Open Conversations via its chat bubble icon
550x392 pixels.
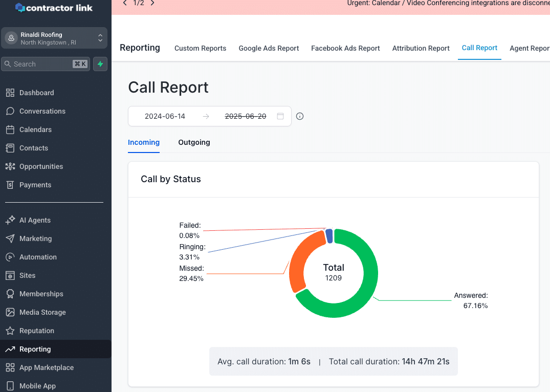point(10,111)
